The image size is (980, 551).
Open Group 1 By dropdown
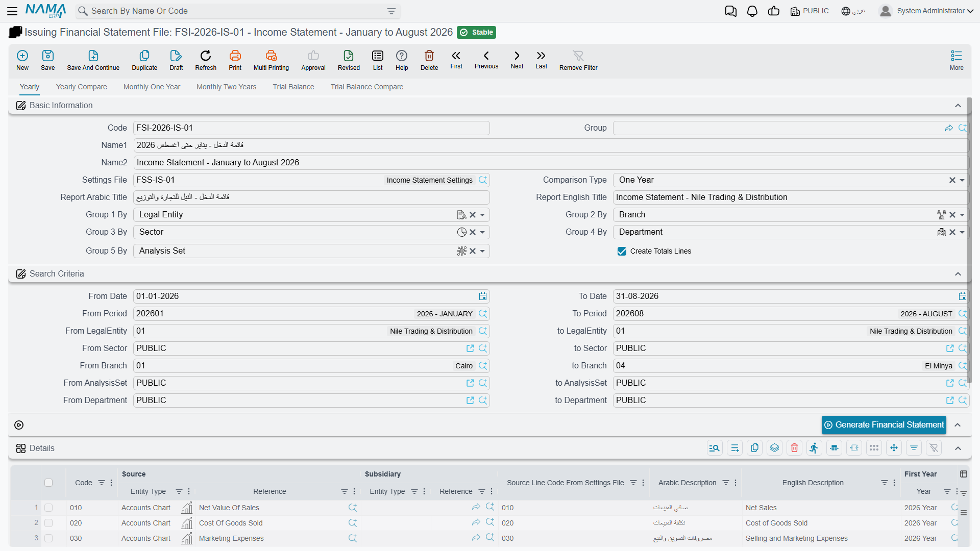pos(482,215)
